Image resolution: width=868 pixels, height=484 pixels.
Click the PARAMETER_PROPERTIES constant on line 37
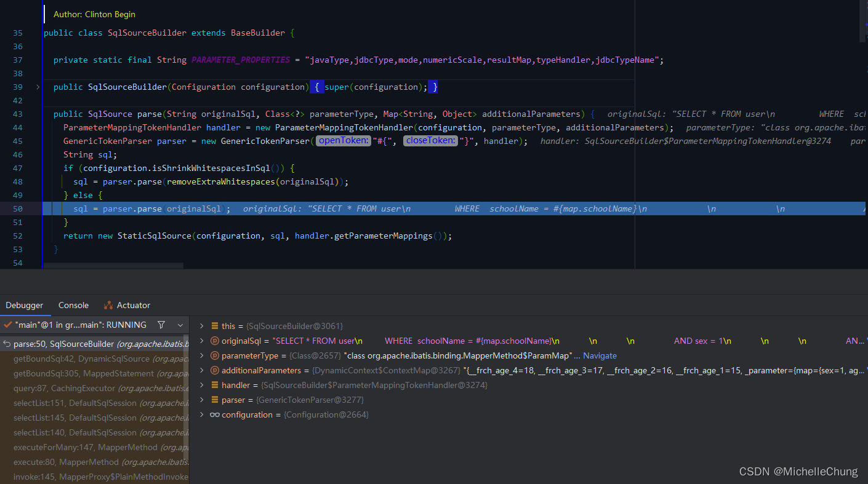tap(241, 60)
